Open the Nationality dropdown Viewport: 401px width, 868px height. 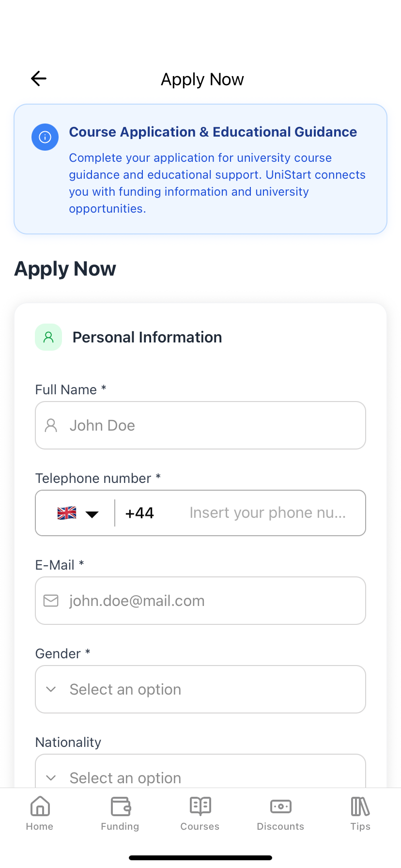(x=200, y=775)
